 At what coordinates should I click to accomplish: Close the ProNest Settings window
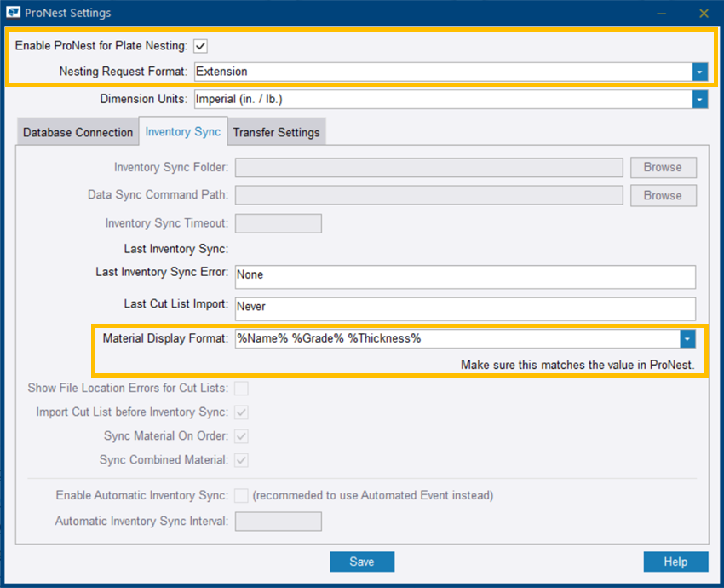point(704,14)
